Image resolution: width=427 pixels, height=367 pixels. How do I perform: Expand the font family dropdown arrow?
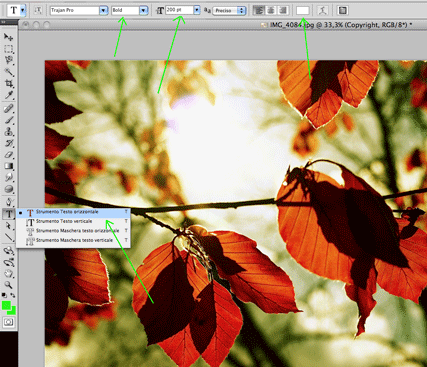(x=104, y=10)
